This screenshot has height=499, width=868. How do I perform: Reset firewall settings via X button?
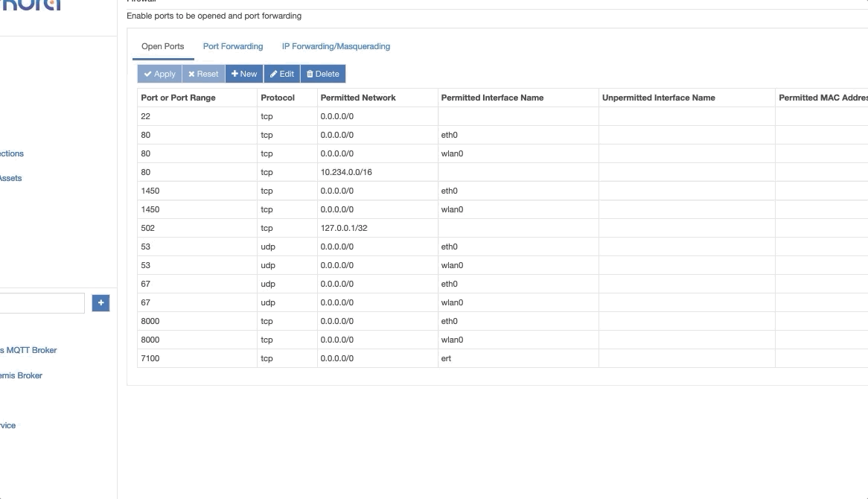pos(202,73)
